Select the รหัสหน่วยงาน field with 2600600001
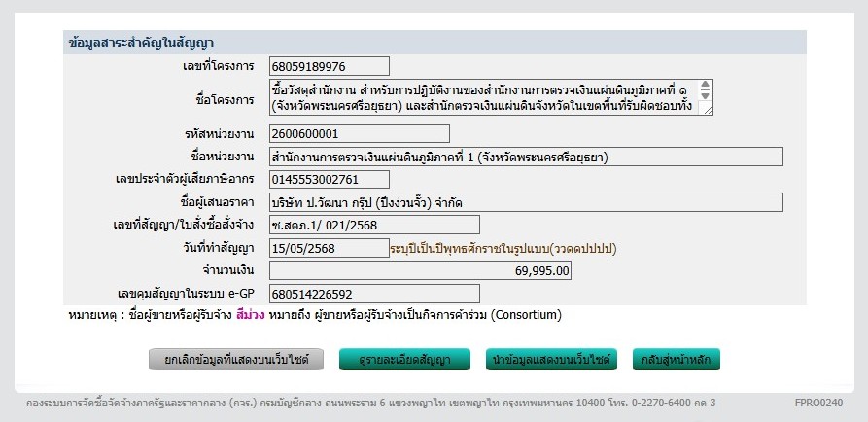Screen dimensions: 868x422 pyautogui.click(x=359, y=134)
